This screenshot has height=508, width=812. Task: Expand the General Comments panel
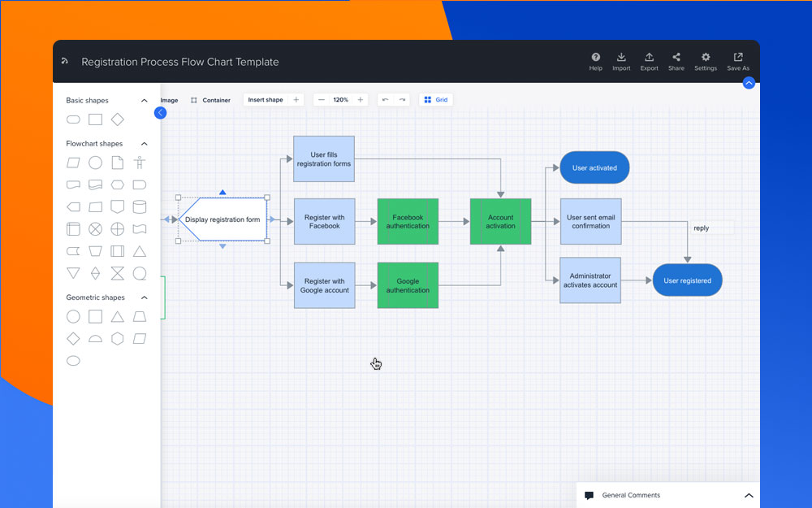coord(749,496)
